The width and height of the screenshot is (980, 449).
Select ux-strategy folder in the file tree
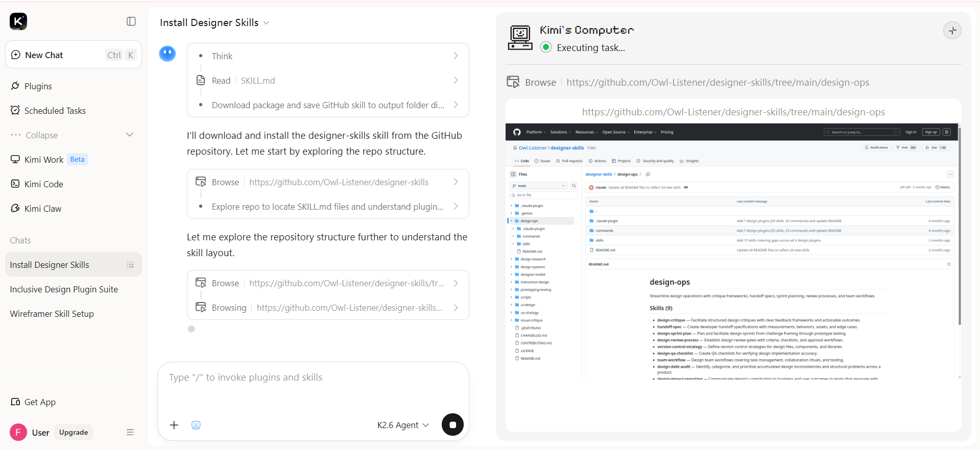point(529,313)
